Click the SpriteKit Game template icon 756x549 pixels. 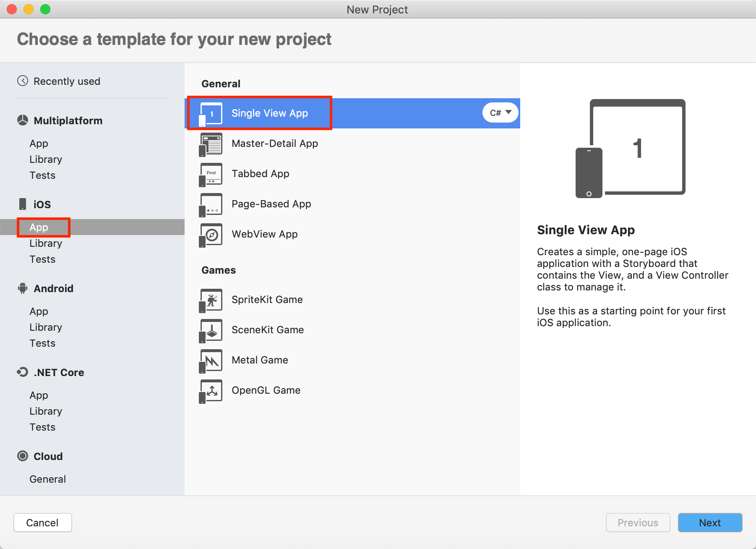pyautogui.click(x=211, y=301)
